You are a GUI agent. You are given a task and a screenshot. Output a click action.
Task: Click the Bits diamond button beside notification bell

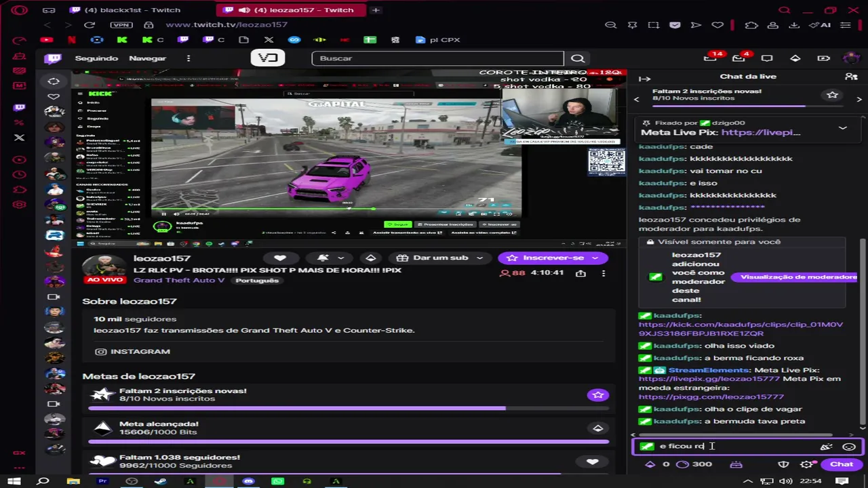click(x=371, y=258)
